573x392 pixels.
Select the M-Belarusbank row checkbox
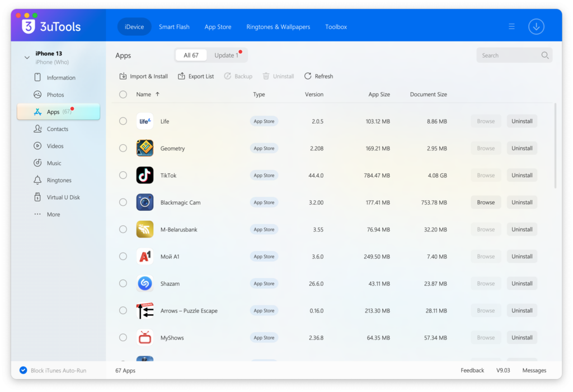[x=123, y=229]
